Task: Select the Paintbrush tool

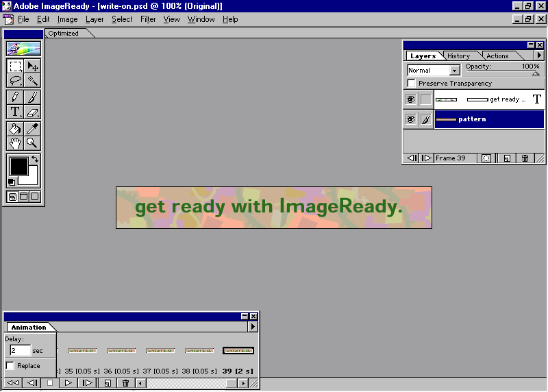Action: click(32, 97)
